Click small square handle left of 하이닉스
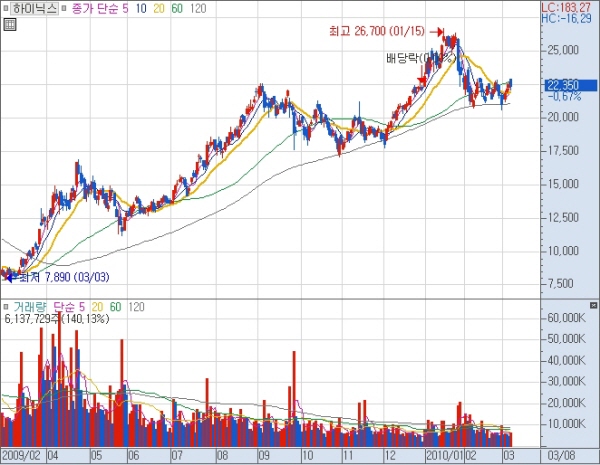600x465 pixels. click(5, 9)
